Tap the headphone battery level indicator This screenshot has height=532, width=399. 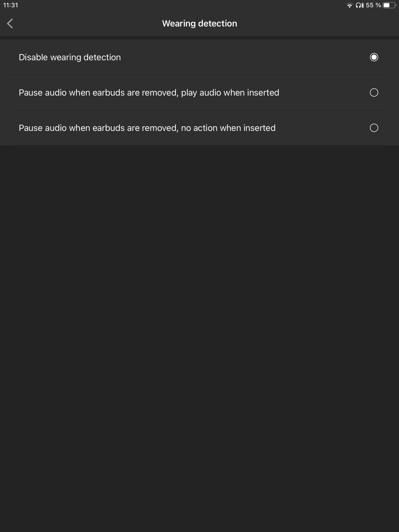pos(363,5)
